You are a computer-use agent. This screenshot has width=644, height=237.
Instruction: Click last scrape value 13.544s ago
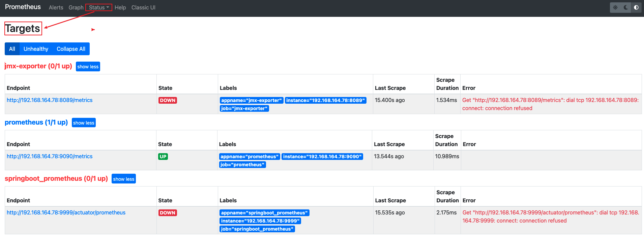pos(389,156)
